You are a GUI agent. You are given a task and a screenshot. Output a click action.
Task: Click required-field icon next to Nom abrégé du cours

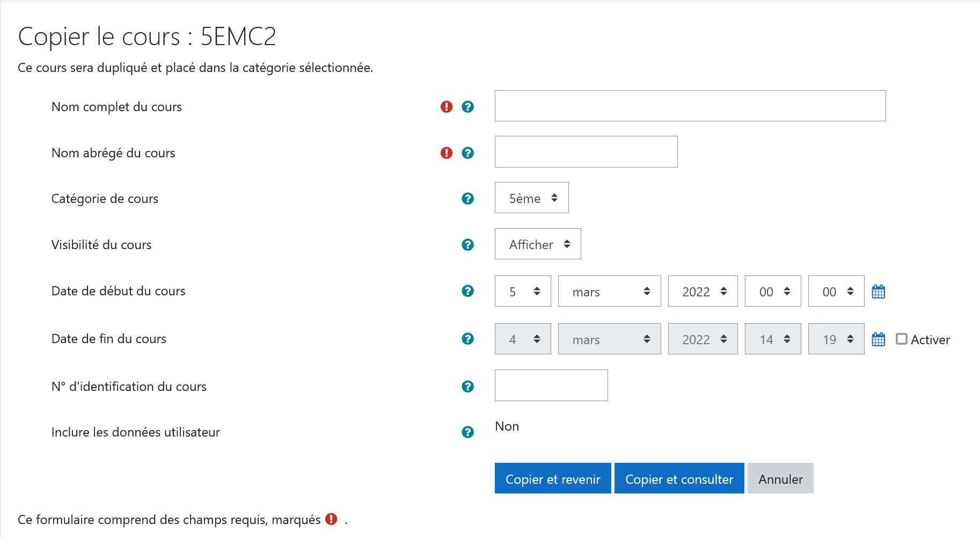(x=447, y=153)
